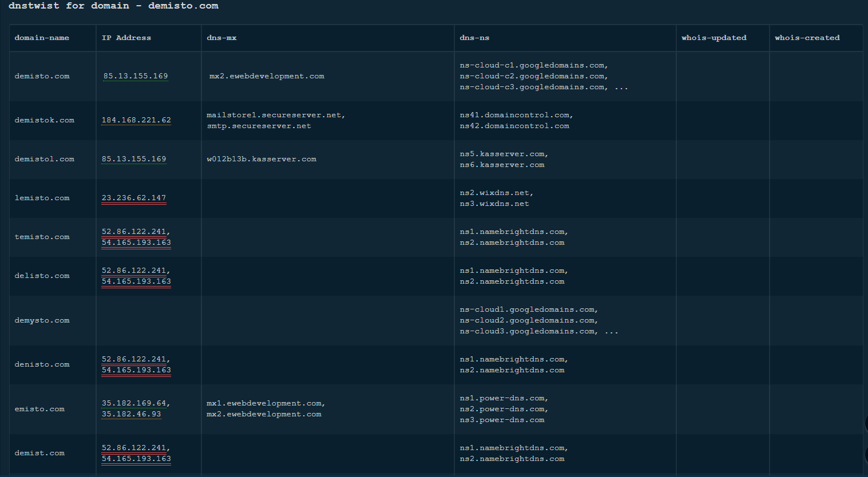Click 54.165.193.163 in the delisto.com row
The image size is (868, 477).
136,281
